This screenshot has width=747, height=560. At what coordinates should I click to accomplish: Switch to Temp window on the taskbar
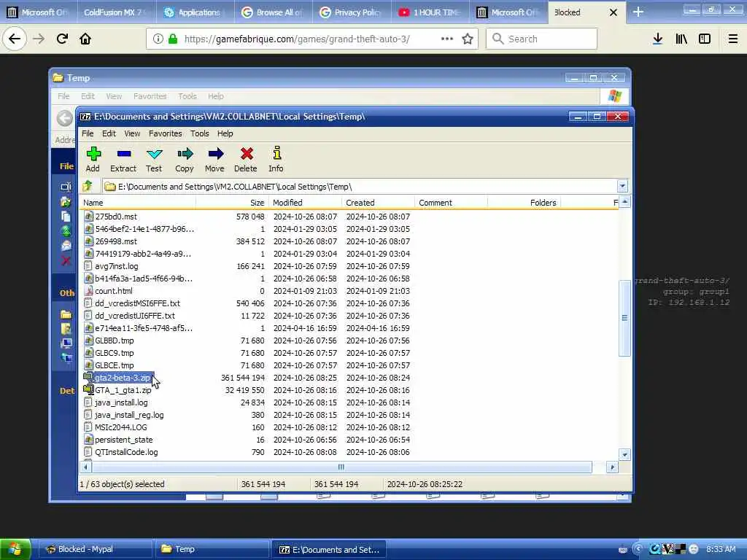[212, 549]
